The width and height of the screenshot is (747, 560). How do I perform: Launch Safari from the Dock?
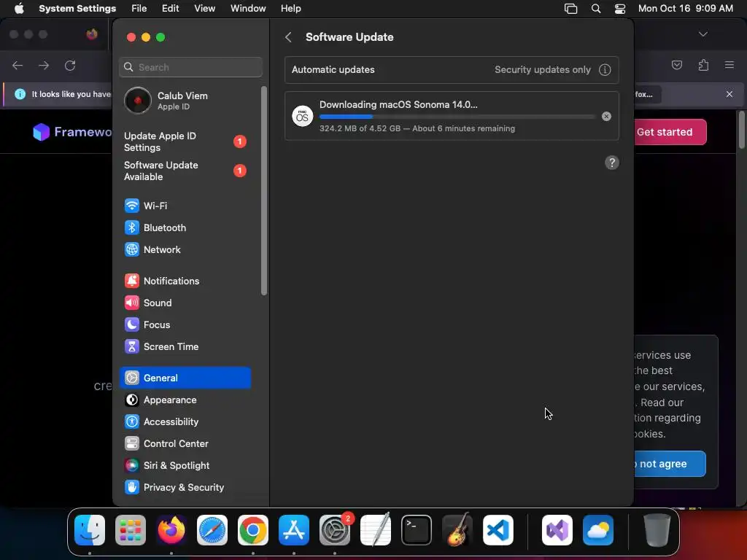[x=212, y=530]
